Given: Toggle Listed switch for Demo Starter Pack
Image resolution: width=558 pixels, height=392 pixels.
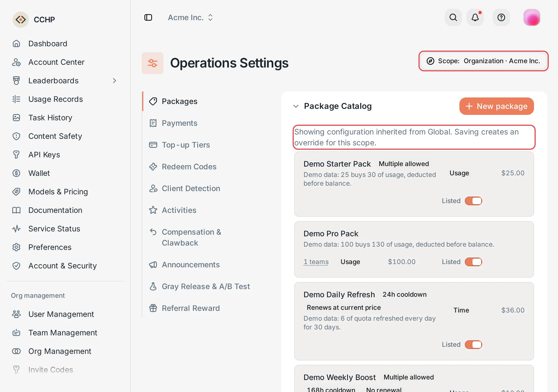Looking at the screenshot, I should pyautogui.click(x=473, y=201).
